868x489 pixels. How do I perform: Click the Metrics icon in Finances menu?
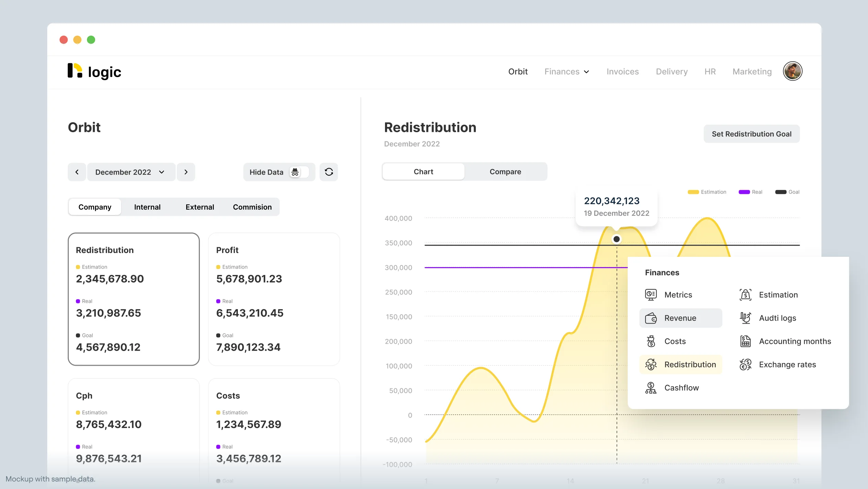click(651, 294)
